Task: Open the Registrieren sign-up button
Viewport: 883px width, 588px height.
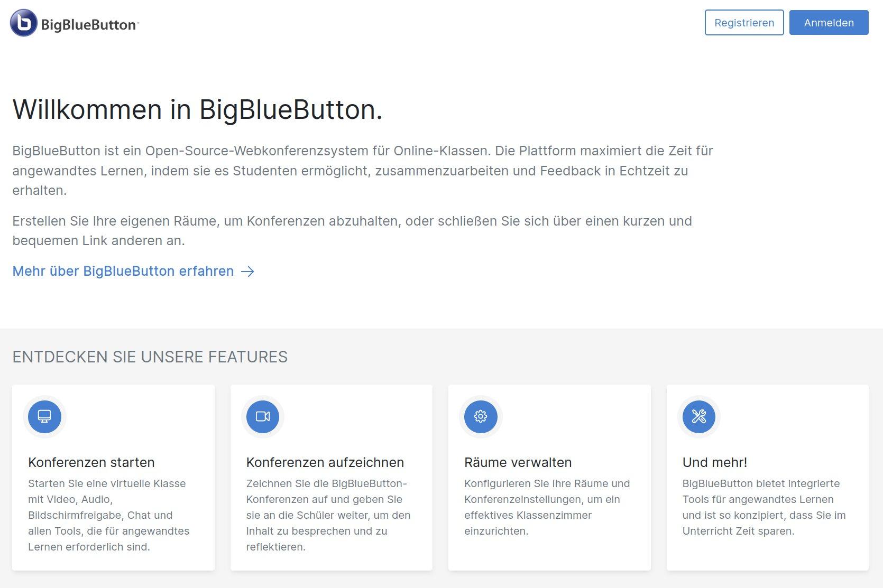Action: point(744,23)
